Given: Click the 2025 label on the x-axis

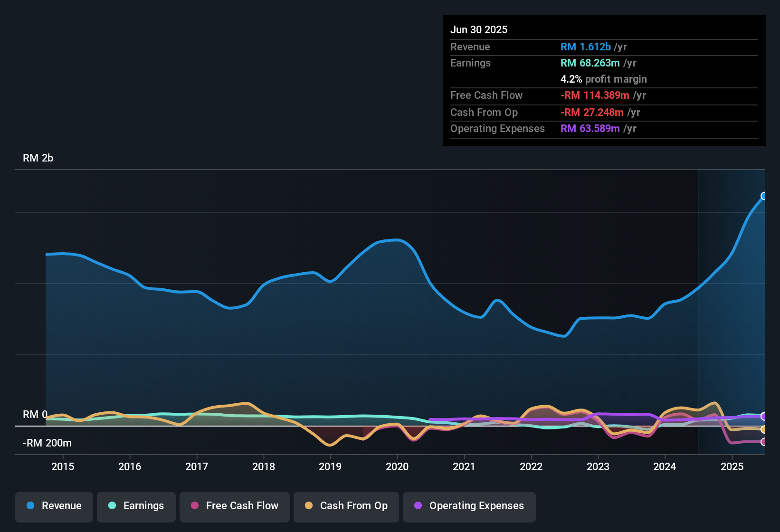Looking at the screenshot, I should tap(732, 467).
